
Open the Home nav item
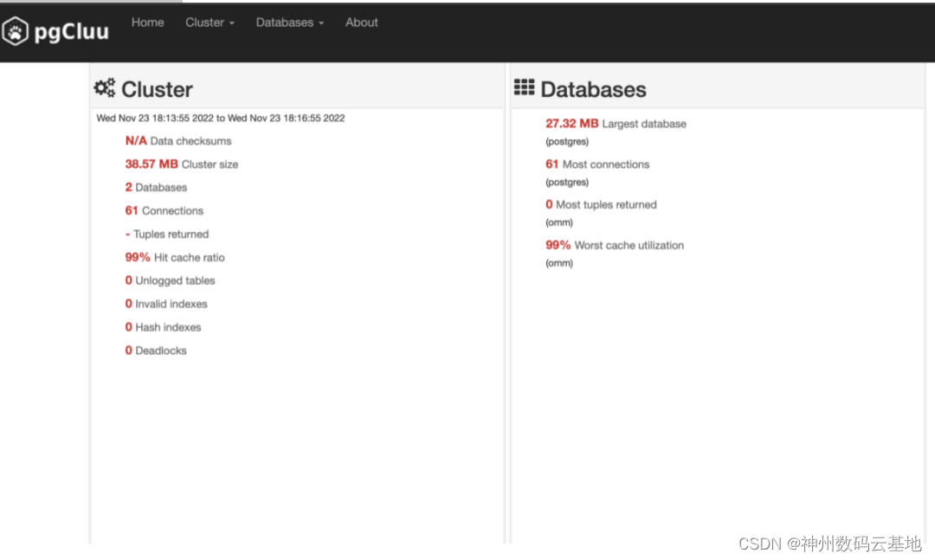(x=148, y=23)
